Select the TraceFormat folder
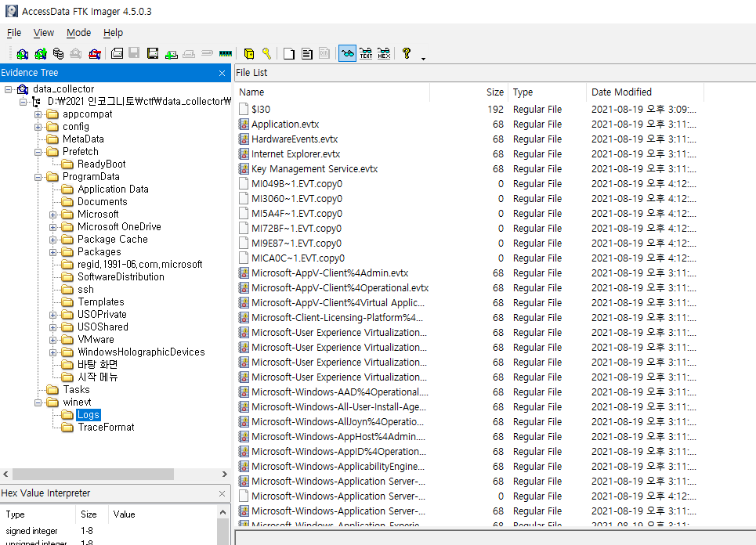756x545 pixels. coord(106,428)
